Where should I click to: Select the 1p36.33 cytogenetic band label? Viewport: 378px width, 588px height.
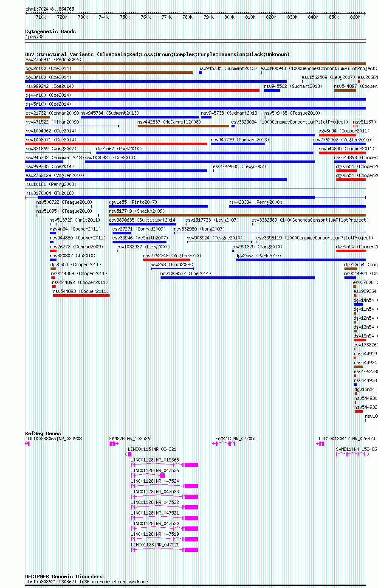pyautogui.click(x=34, y=37)
